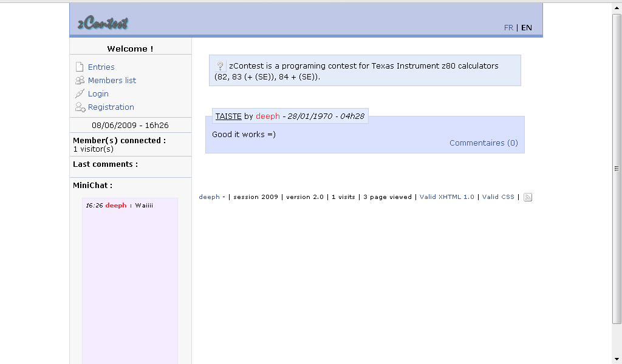Click the Valid CSS footer link
The width and height of the screenshot is (622, 364).
pos(498,197)
